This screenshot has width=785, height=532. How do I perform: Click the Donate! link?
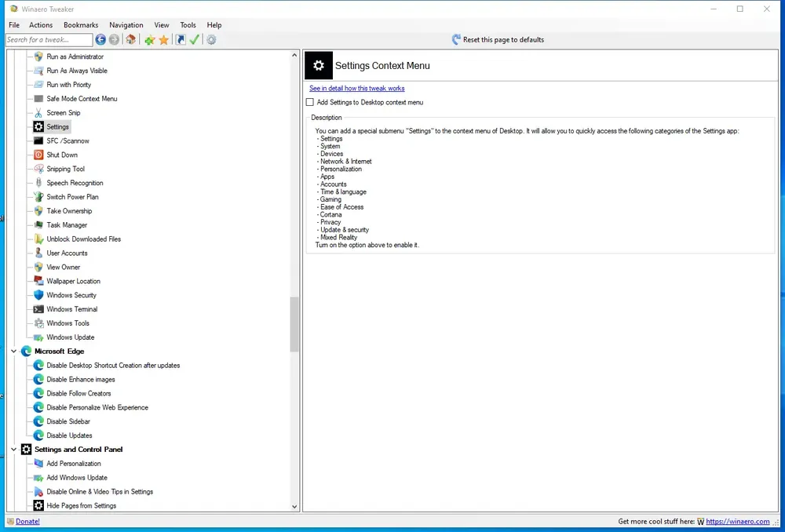[27, 522]
